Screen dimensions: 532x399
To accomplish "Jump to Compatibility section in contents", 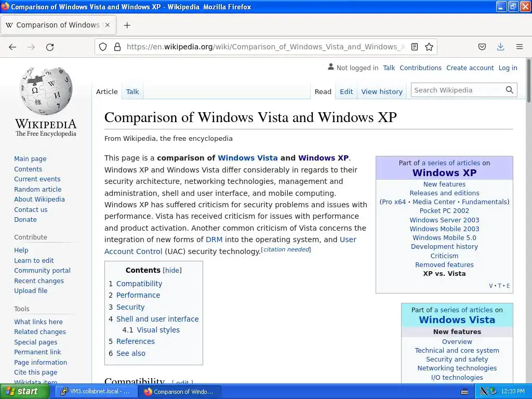I will coord(139,284).
